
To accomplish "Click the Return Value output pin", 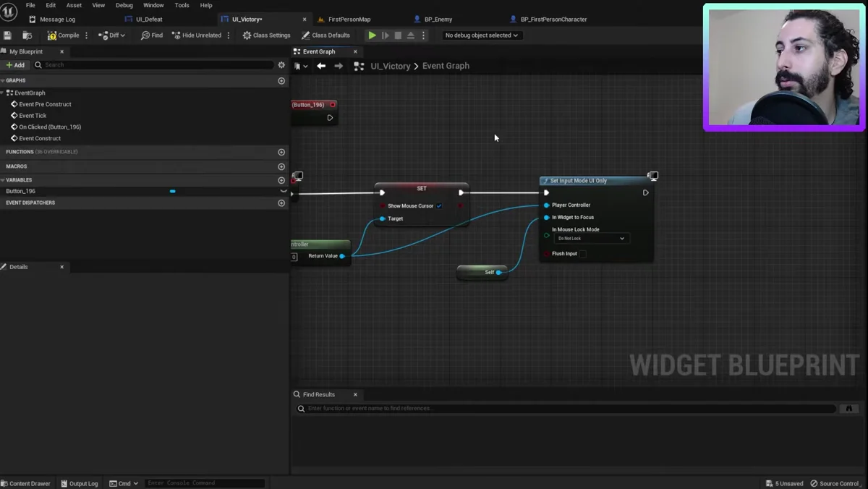I will coord(342,256).
